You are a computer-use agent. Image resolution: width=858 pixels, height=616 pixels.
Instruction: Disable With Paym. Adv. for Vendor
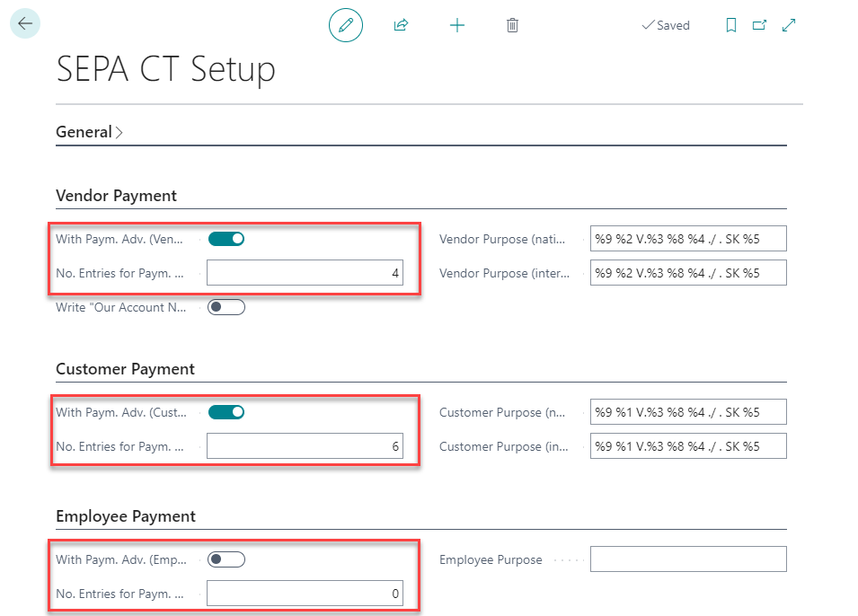point(226,238)
